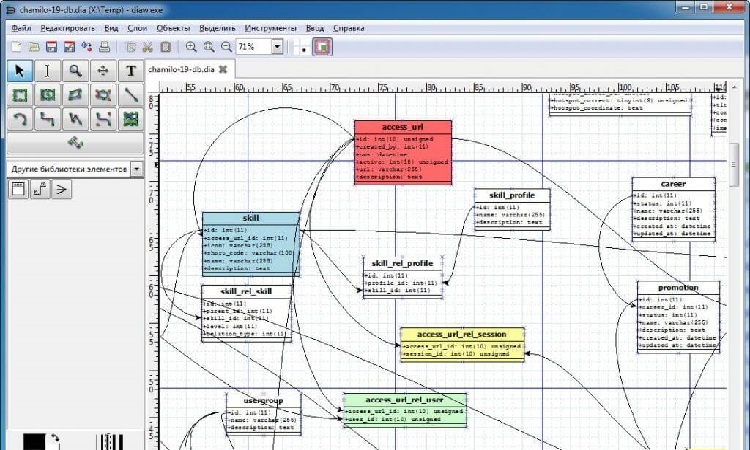Viewport: 750px width, 450px height.
Task: Zoom in with plus magnifier
Action: click(191, 47)
